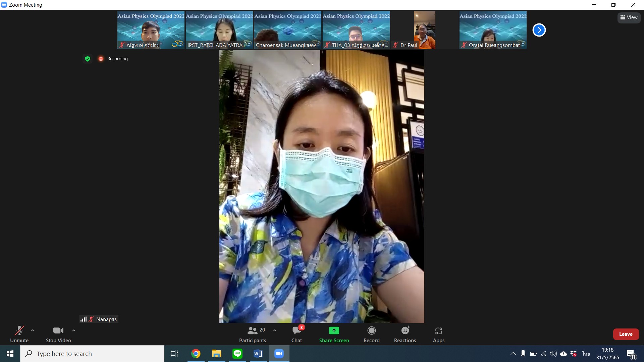Viewport: 644px width, 362px height.
Task: Show next page of participant thumbnails
Action: (x=539, y=30)
